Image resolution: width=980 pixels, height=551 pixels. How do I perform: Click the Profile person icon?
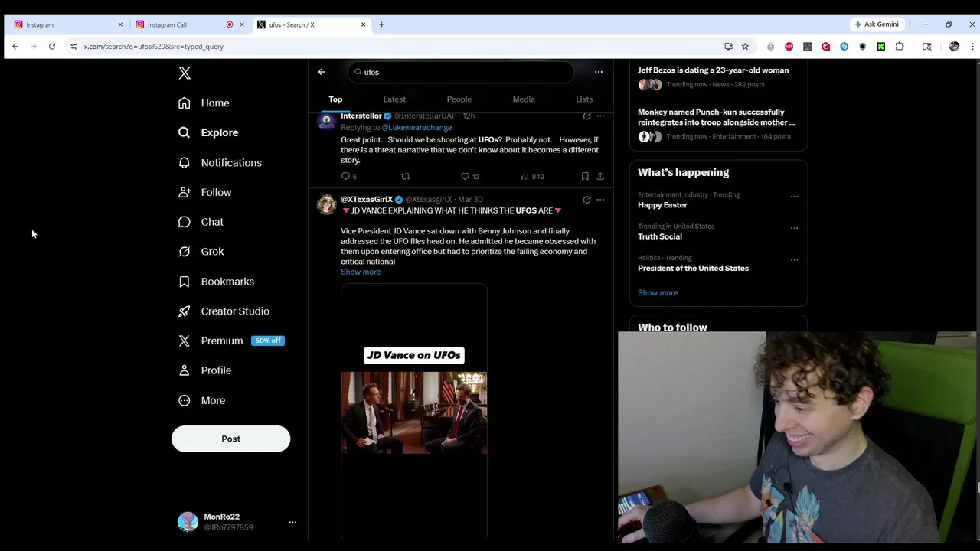(x=185, y=370)
